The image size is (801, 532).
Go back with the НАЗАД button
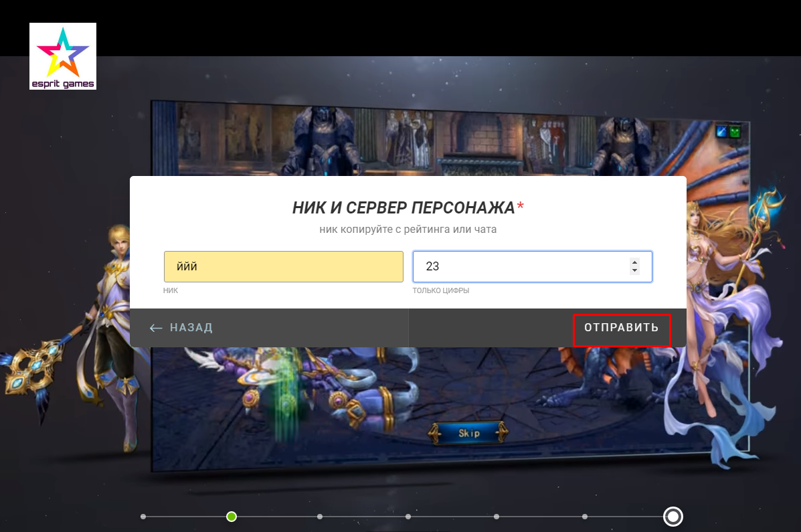pos(181,328)
